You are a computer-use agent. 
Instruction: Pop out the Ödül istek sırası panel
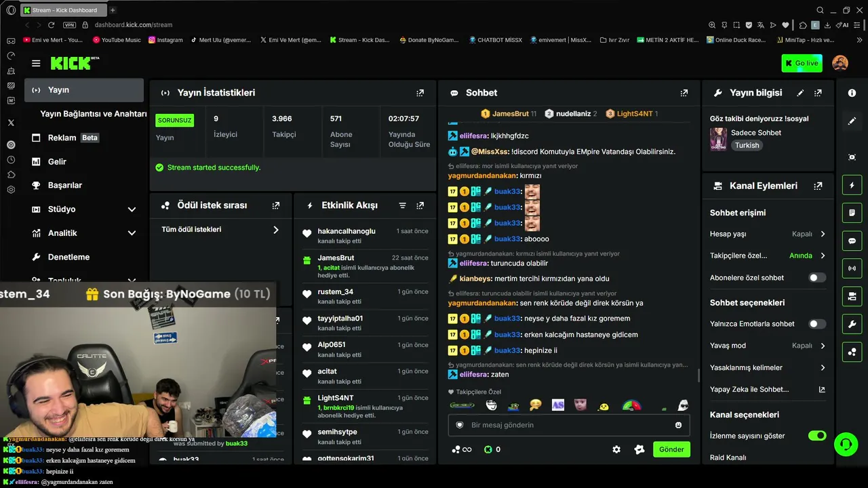tap(275, 205)
